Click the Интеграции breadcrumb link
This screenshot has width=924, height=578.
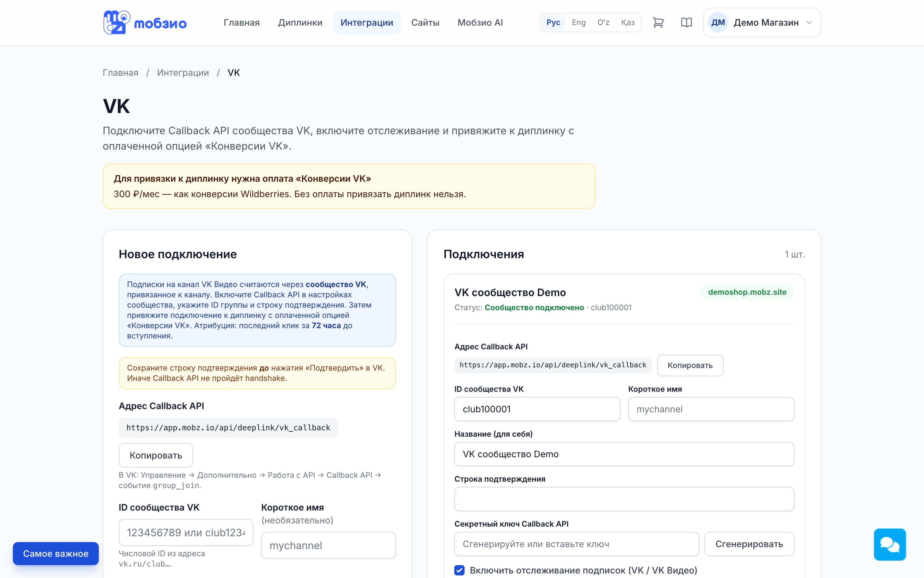[183, 73]
